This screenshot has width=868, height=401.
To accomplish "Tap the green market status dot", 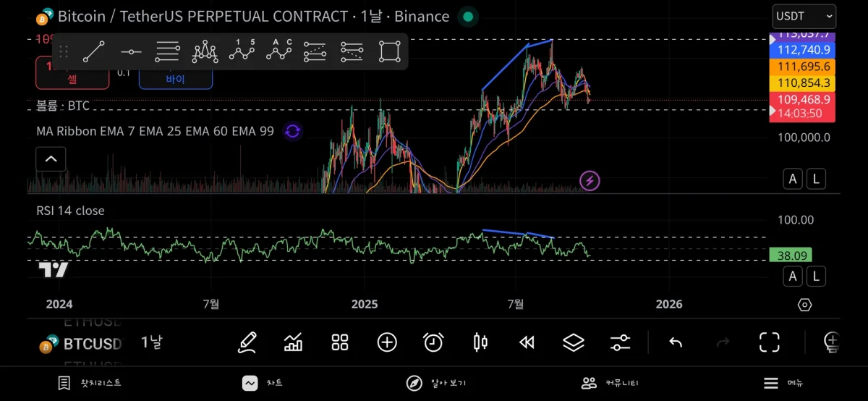I will click(x=468, y=16).
